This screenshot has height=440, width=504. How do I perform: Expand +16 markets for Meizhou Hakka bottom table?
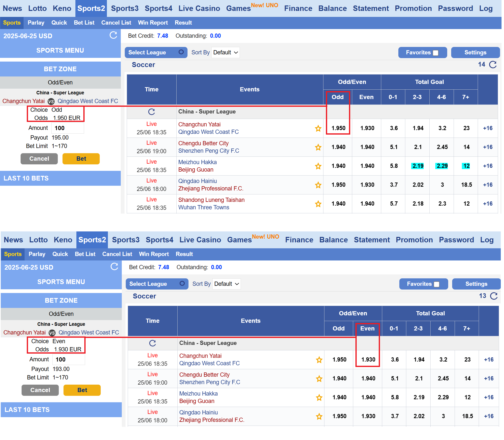coord(489,397)
